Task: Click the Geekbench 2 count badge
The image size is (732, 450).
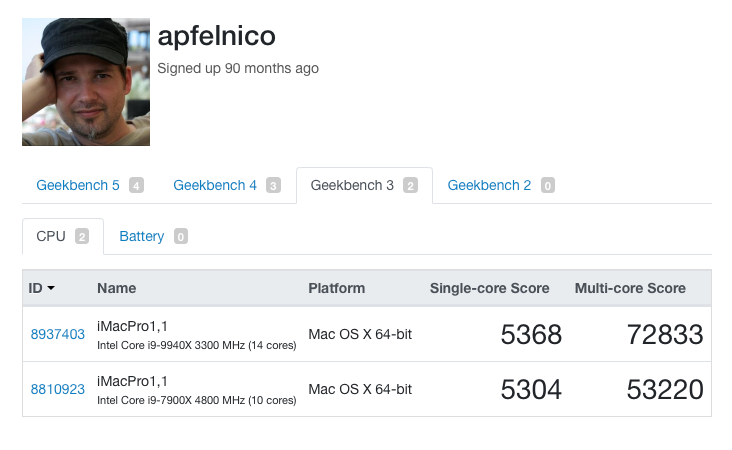Action: pyautogui.click(x=547, y=185)
